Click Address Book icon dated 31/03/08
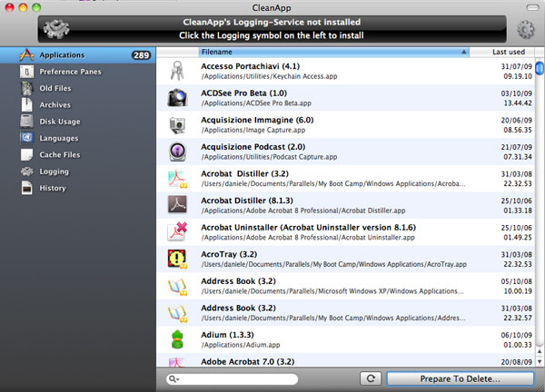This screenshot has width=545, height=392. pyautogui.click(x=177, y=314)
